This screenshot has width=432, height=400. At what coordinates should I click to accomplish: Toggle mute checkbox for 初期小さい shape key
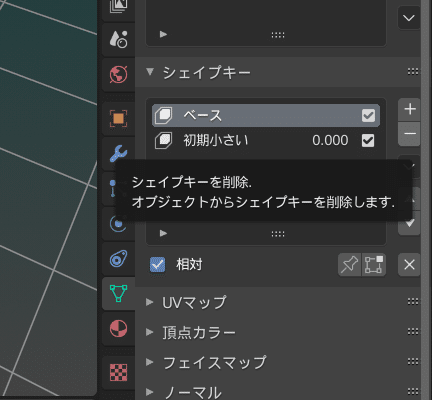(x=368, y=140)
